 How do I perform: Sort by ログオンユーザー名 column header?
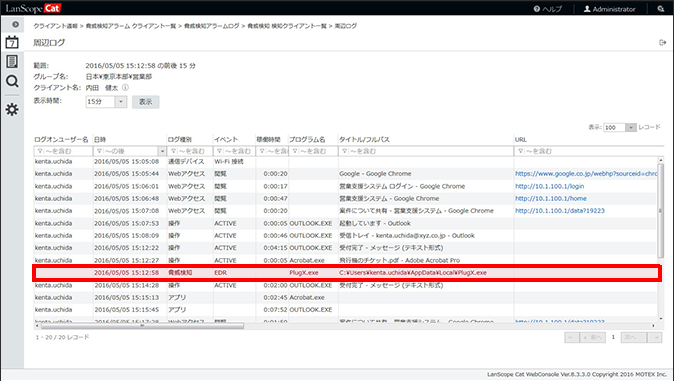(x=61, y=139)
